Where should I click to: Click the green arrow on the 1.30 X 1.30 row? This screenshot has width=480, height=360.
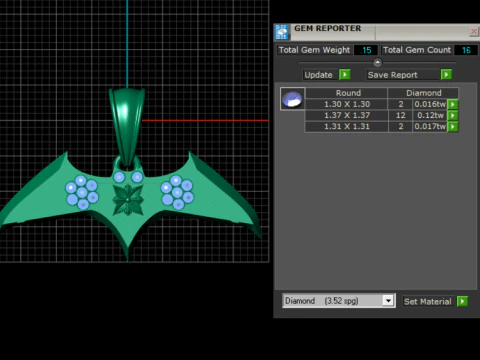pyautogui.click(x=453, y=104)
